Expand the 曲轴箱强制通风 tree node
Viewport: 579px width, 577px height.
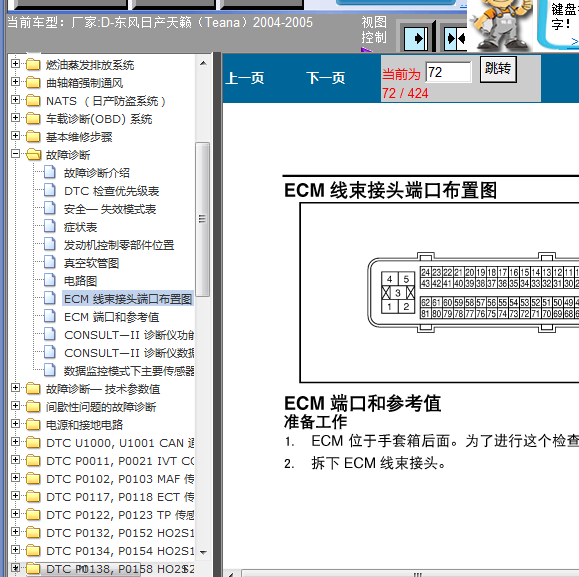tap(15, 82)
